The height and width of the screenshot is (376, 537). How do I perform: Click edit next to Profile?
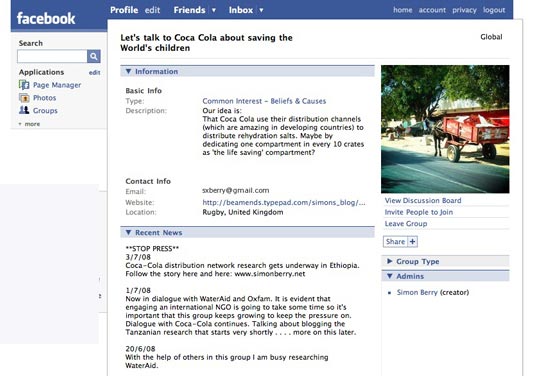152,10
